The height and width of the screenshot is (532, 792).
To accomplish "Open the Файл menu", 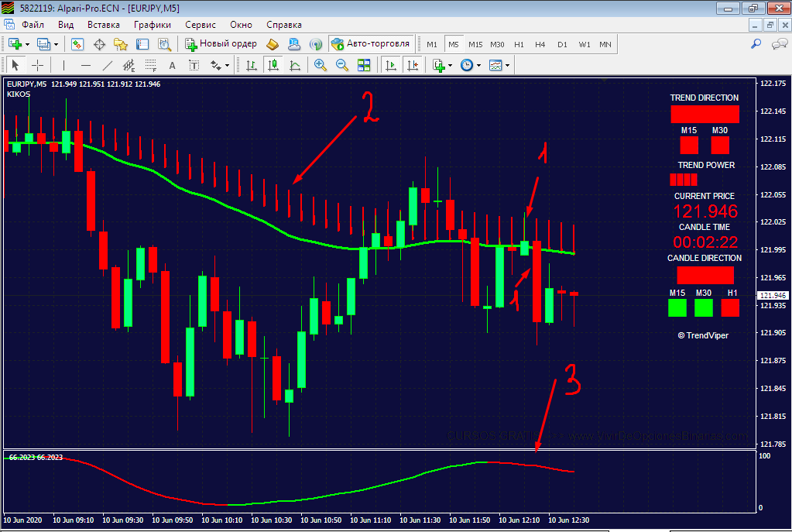I will click(x=33, y=25).
